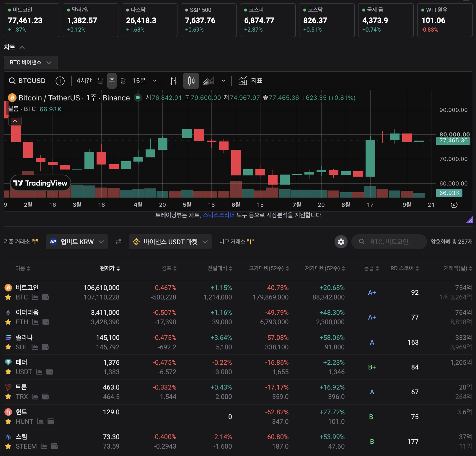Open the 스탁스크리너 link
The height and width of the screenshot is (456, 476).
(219, 215)
